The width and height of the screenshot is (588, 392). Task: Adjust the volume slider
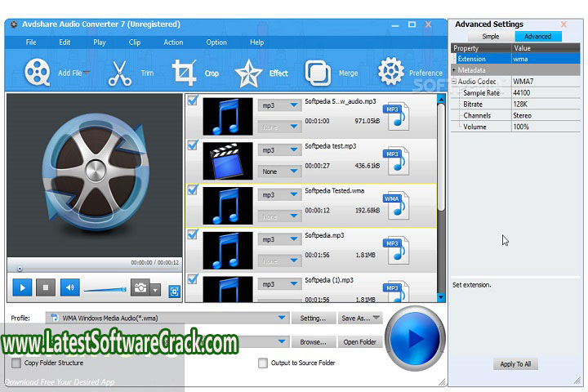tap(105, 289)
